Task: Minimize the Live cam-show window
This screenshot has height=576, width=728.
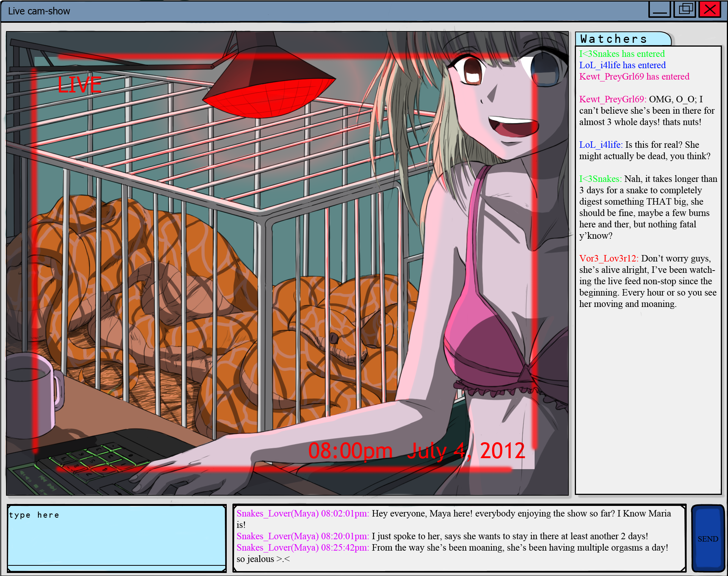Action: (659, 9)
